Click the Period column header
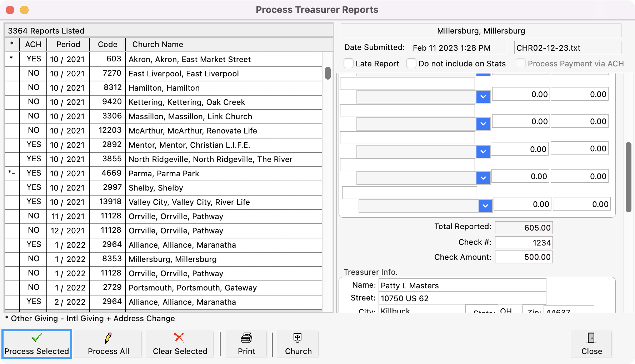 (68, 44)
